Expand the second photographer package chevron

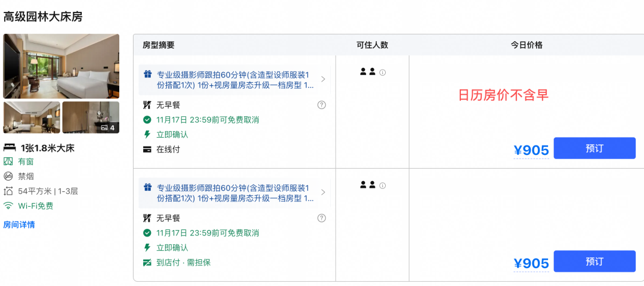click(x=323, y=192)
